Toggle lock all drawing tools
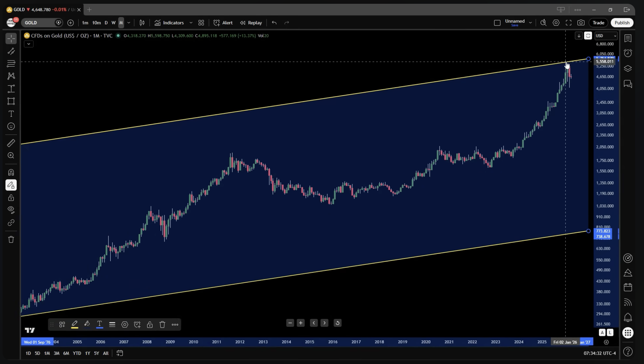This screenshot has width=644, height=364. pos(11,198)
